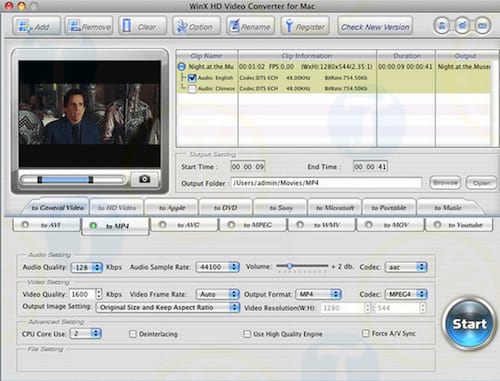500x381 pixels.
Task: Enable Force A/V Sync
Action: click(366, 333)
